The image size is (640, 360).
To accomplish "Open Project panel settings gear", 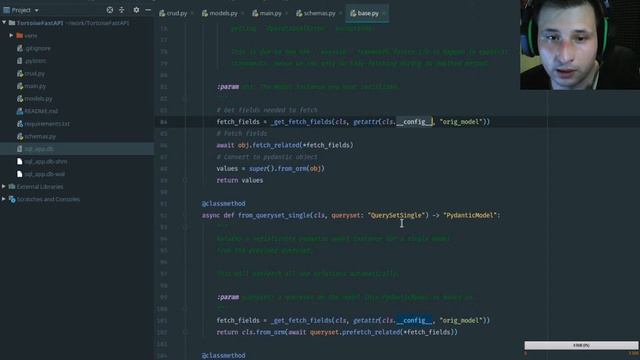I will click(x=136, y=10).
